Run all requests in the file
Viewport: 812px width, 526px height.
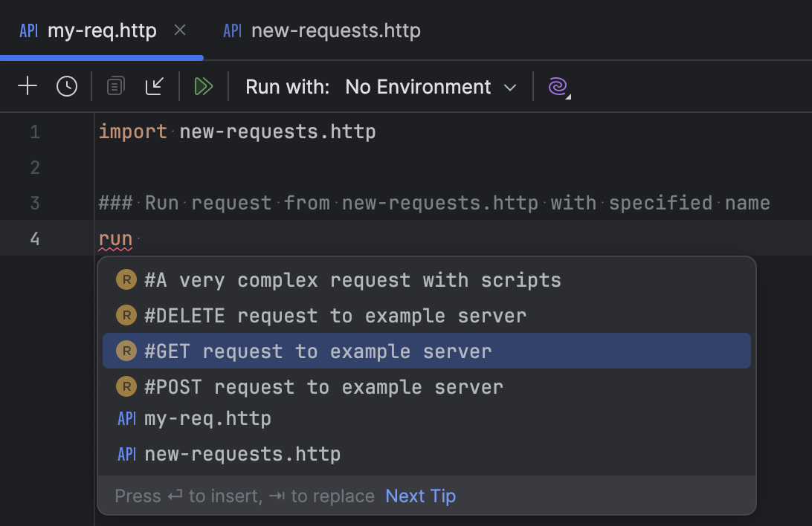tap(203, 85)
